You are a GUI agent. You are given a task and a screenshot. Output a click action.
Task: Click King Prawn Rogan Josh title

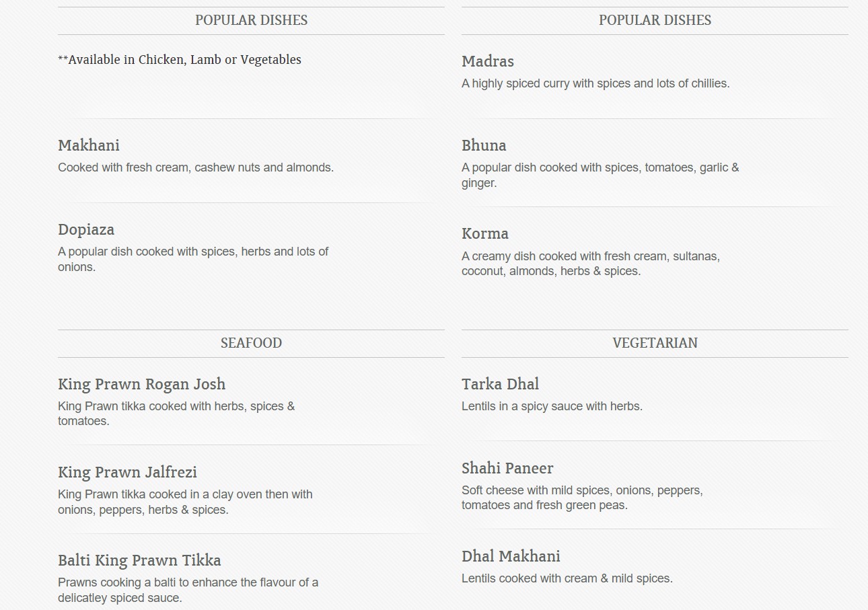[x=142, y=385]
